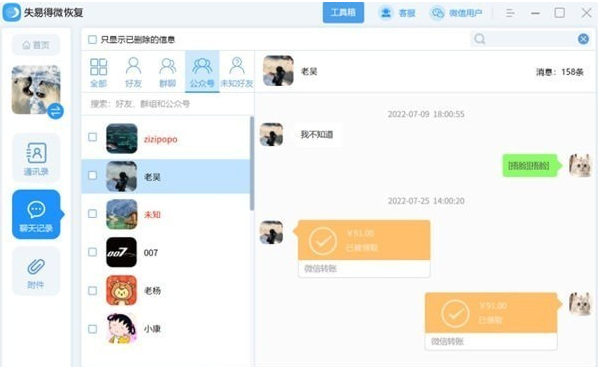Click the 失易得微恢复 app logo
Screen dimensions: 601x367
click(11, 13)
